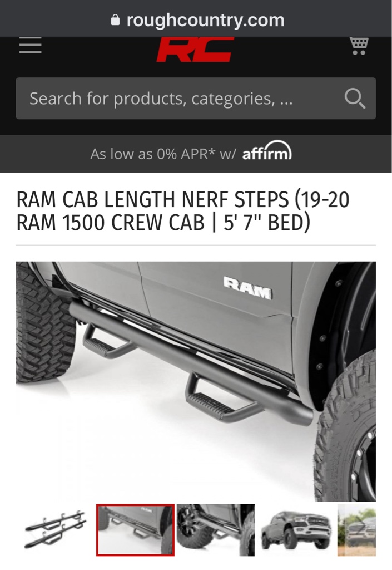Tap the red RC logo
The height and width of the screenshot is (570, 392).
coord(194,49)
